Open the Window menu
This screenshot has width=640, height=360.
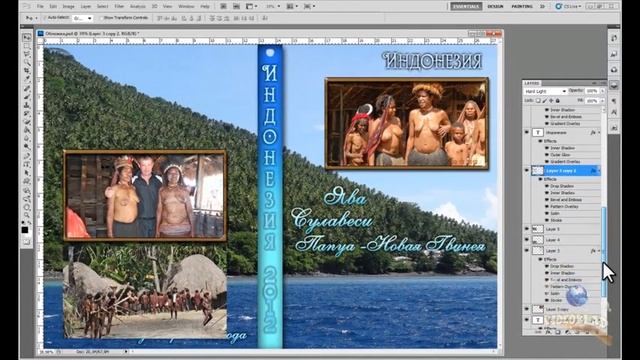point(186,7)
